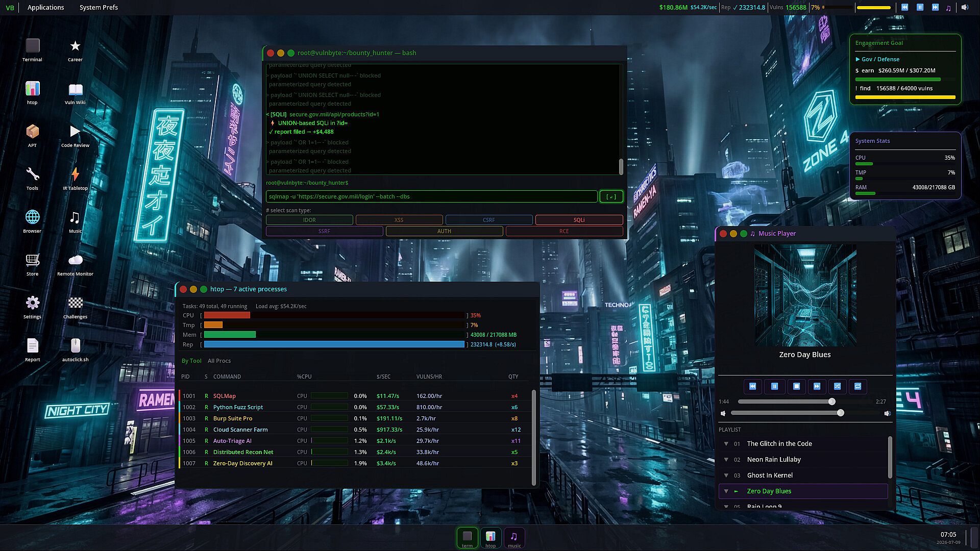Open the Store cart icon
This screenshot has width=980, height=551.
[32, 264]
